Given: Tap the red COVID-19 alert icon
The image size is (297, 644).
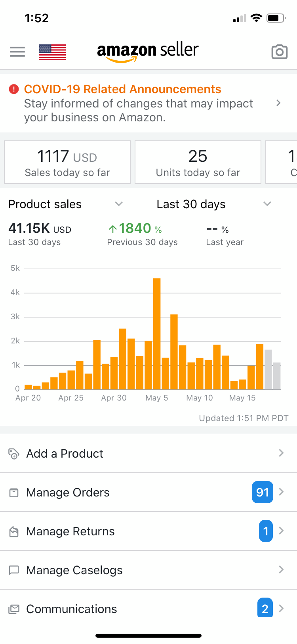Looking at the screenshot, I should pos(14,89).
